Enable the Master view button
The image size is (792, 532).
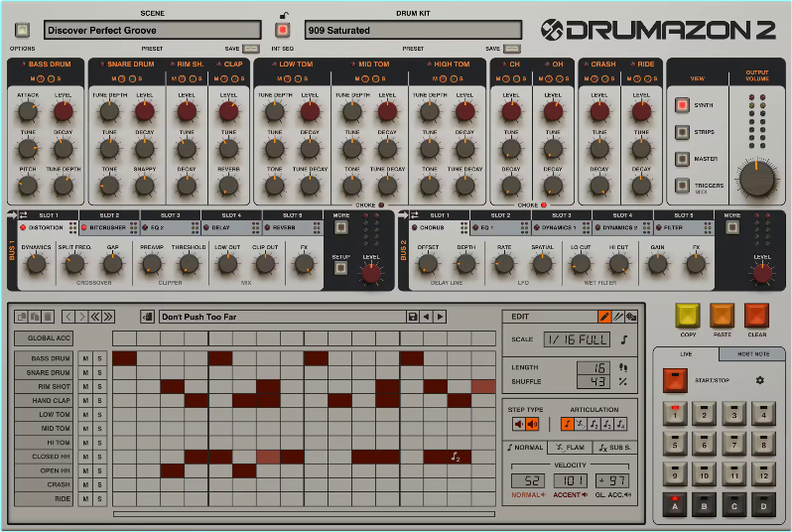(682, 159)
